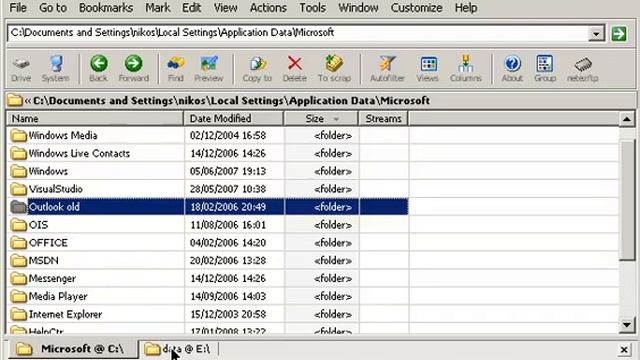Expand the address bar dropdown

click(x=596, y=33)
